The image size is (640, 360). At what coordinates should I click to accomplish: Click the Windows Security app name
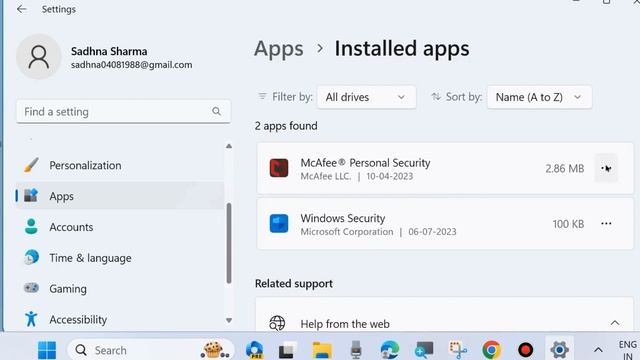pos(343,218)
